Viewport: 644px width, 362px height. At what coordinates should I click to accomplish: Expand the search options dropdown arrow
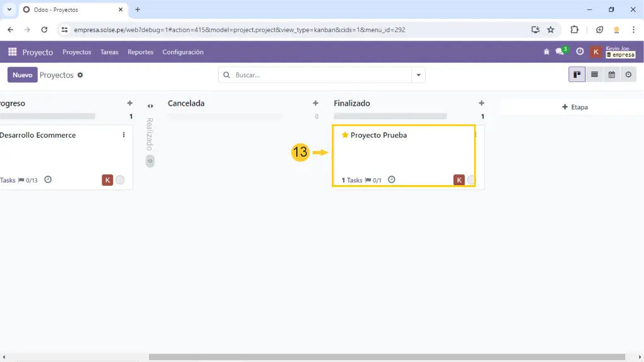pos(418,75)
